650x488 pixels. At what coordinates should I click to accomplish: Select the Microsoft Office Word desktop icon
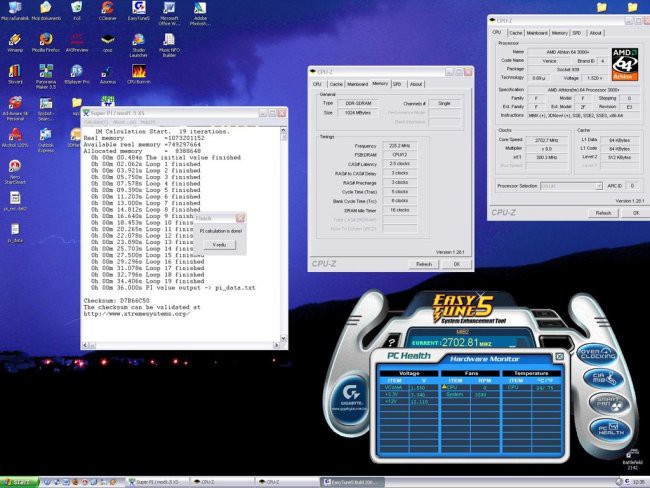pos(169,13)
